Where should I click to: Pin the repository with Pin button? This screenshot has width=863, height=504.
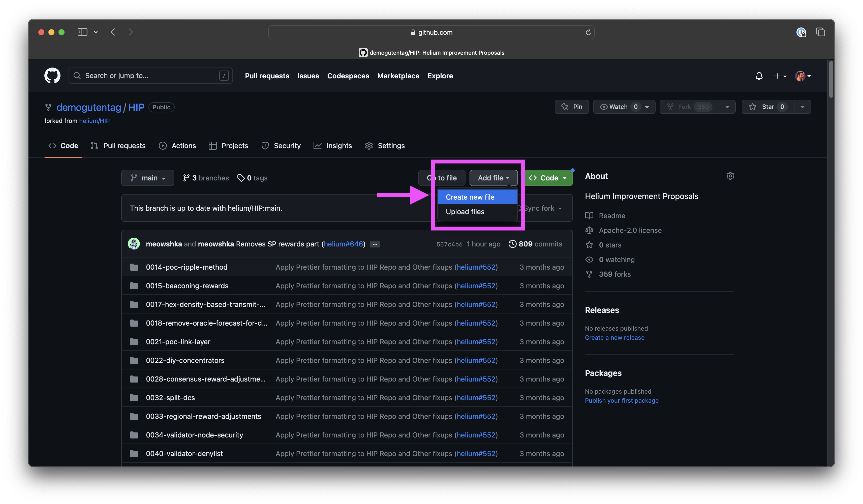pos(572,107)
